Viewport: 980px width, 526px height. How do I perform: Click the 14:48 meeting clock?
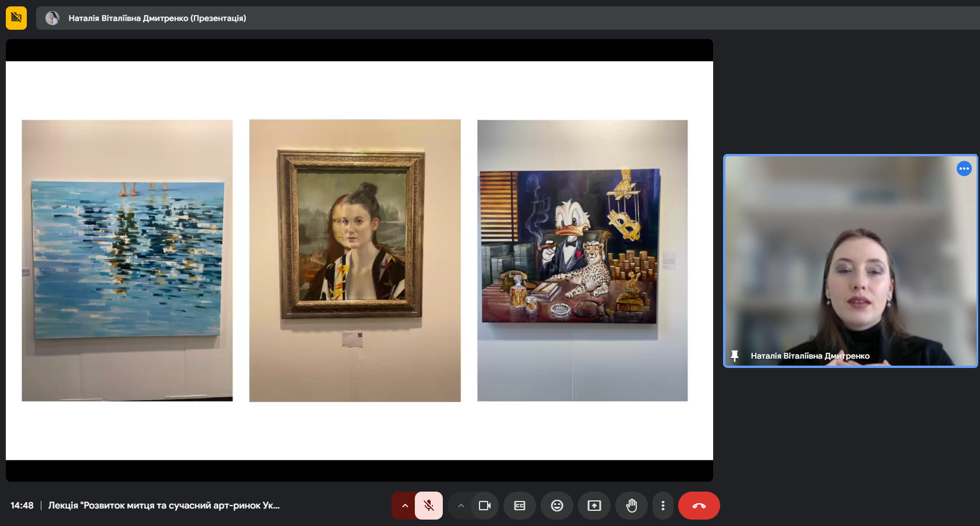point(22,506)
